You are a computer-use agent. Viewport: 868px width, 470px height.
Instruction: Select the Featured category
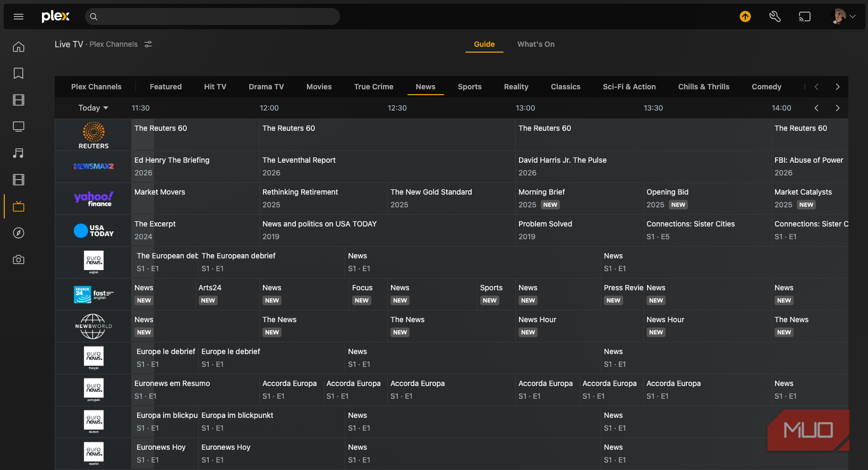click(x=166, y=87)
